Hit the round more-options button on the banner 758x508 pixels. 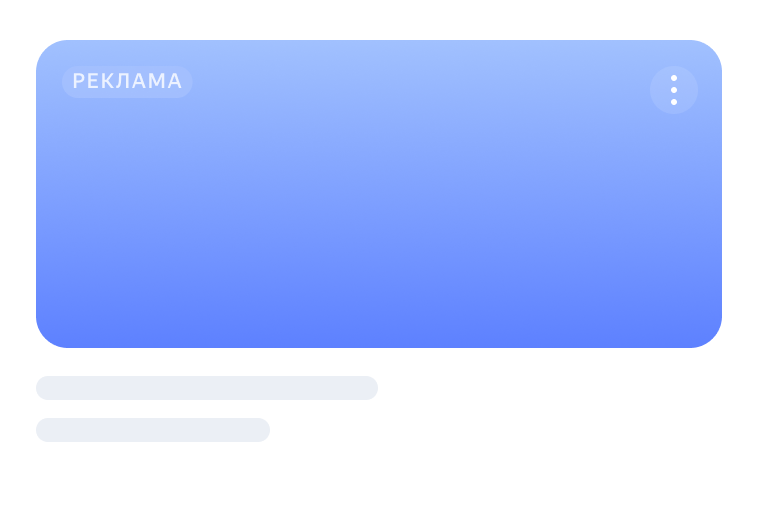pyautogui.click(x=674, y=90)
